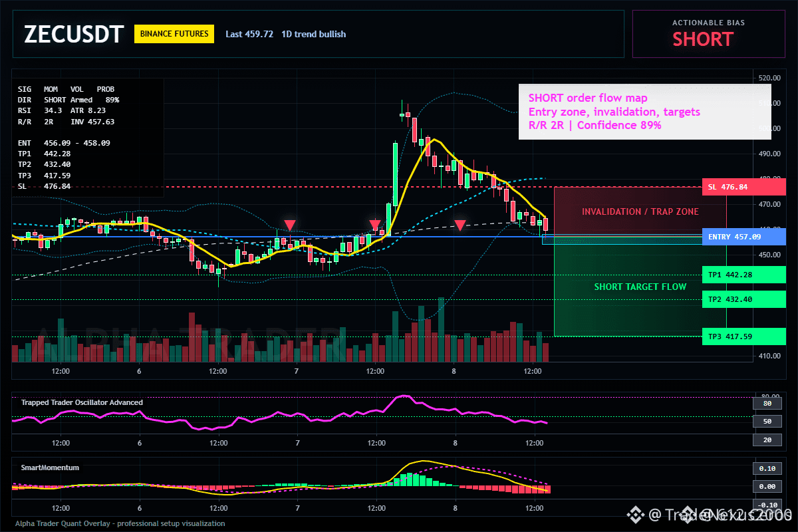Image resolution: width=798 pixels, height=532 pixels.
Task: Click the 'ENT 456.09 - 458.09' info row
Action: click(x=64, y=143)
